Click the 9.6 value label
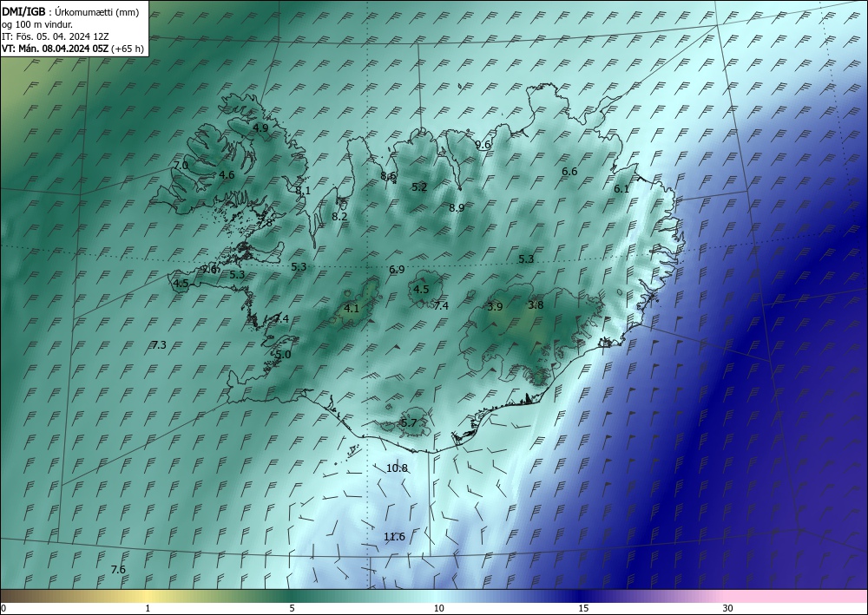 coord(483,145)
